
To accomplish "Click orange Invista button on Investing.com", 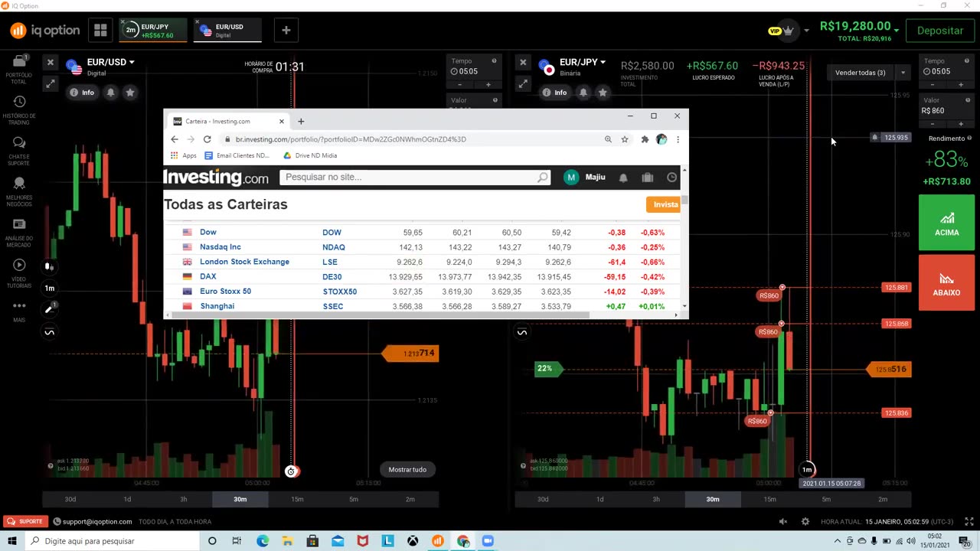I will pos(663,204).
